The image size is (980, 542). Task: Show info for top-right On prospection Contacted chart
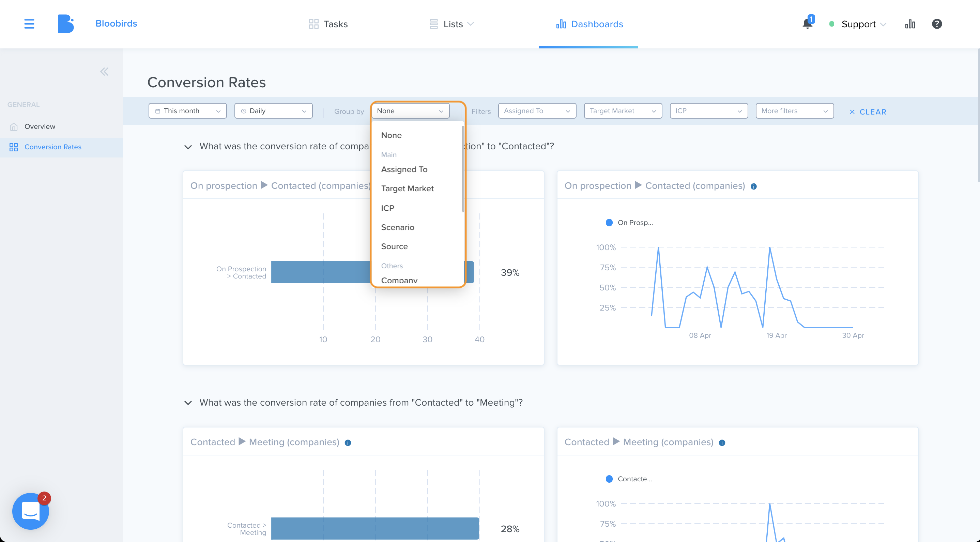(x=754, y=186)
